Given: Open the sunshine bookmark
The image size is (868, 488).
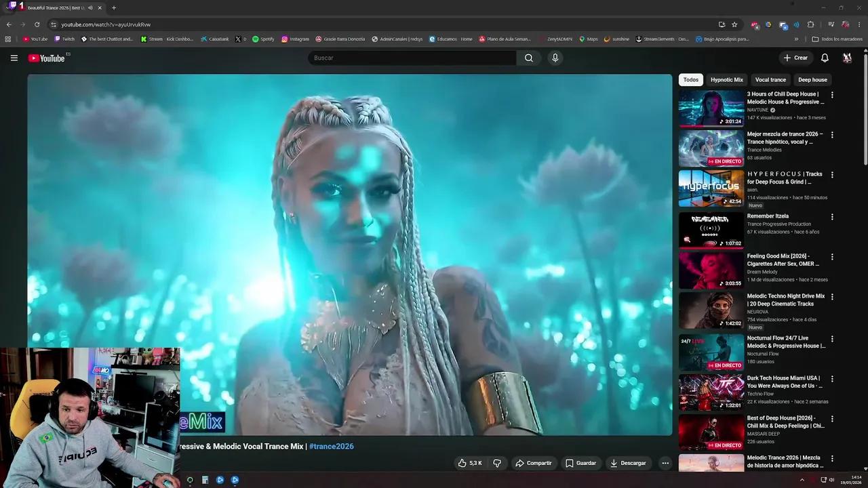Looking at the screenshot, I should click(616, 39).
